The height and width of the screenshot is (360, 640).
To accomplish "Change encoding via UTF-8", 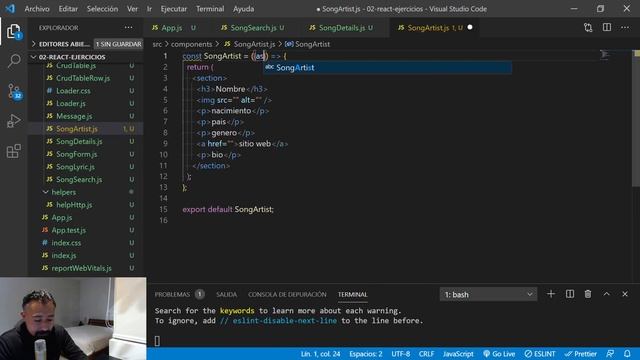I will pyautogui.click(x=400, y=354).
